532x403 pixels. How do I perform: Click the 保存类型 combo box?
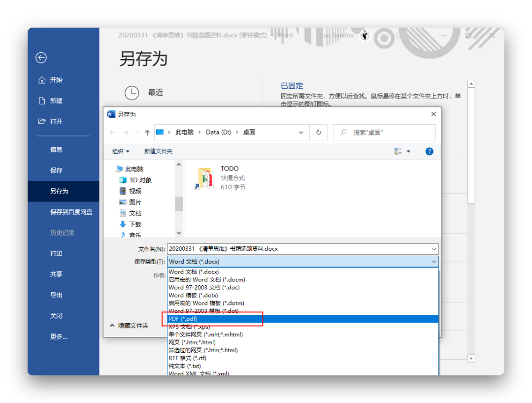coord(302,262)
